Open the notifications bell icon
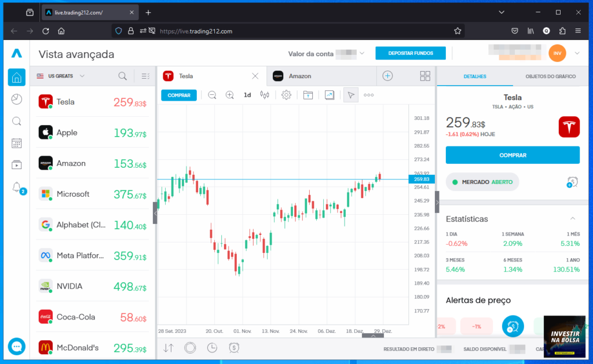Viewport: 593px width, 364px height. 17,187
